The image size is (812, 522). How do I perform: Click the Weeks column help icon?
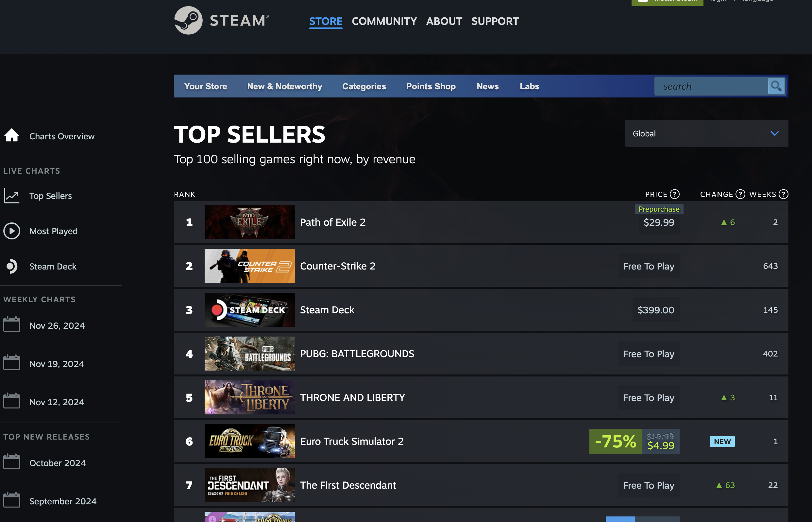[783, 194]
